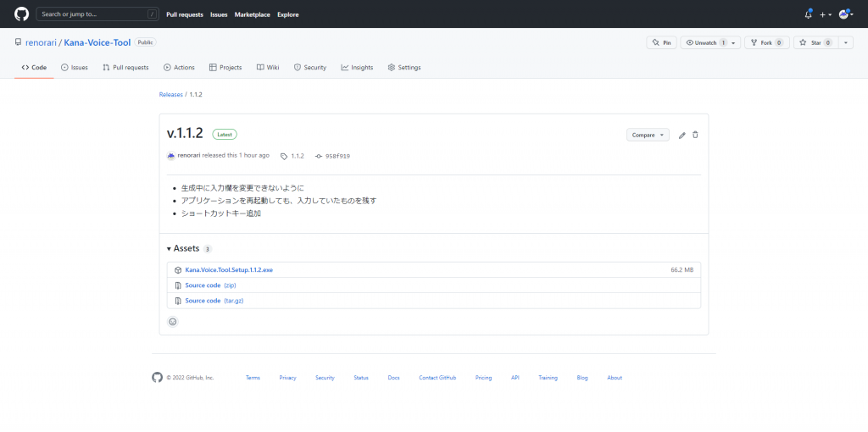868x432 pixels.
Task: Fork the repository
Action: (x=766, y=42)
